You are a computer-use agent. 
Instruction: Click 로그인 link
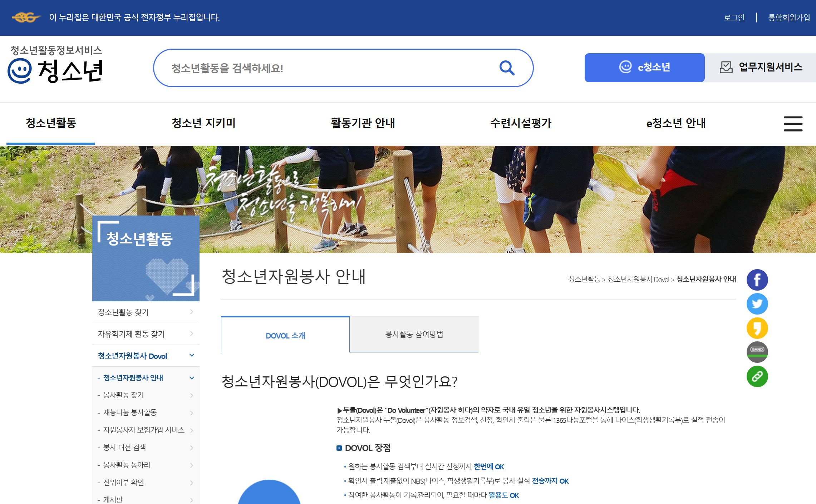pyautogui.click(x=734, y=18)
